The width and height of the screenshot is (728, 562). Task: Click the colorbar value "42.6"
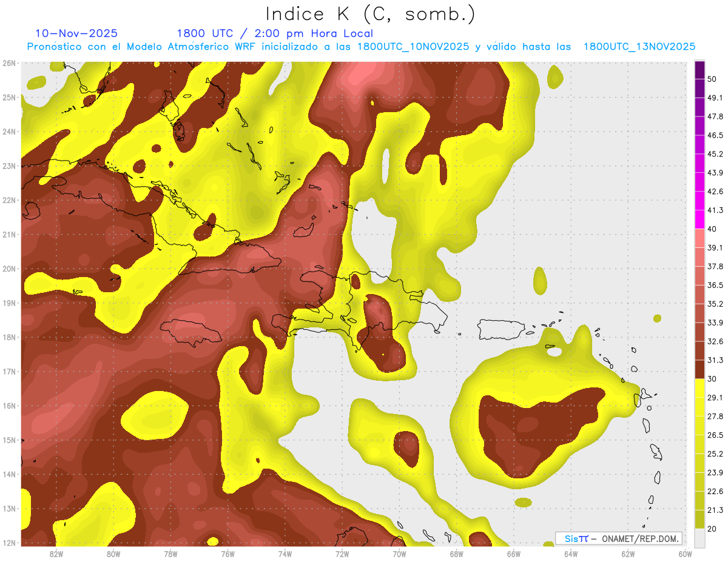pyautogui.click(x=715, y=192)
